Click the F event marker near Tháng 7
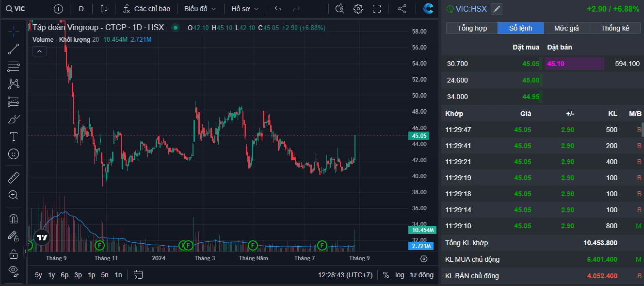The image size is (644, 286). (322, 245)
